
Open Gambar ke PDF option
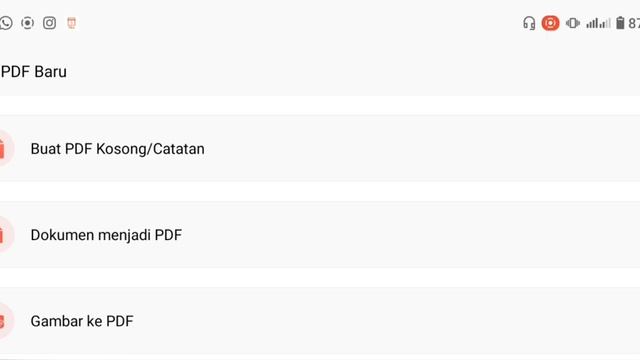coord(82,321)
